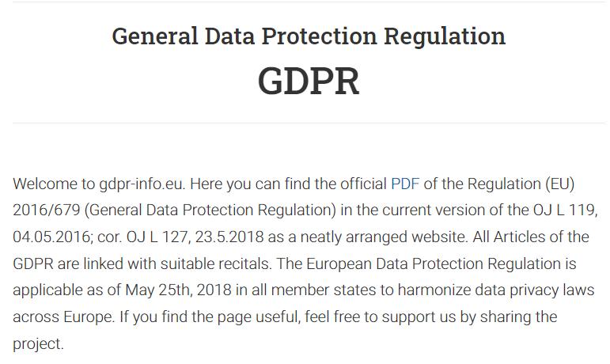Click the General Data Protection Regulation title
This screenshot has height=364, width=610.
(x=309, y=36)
